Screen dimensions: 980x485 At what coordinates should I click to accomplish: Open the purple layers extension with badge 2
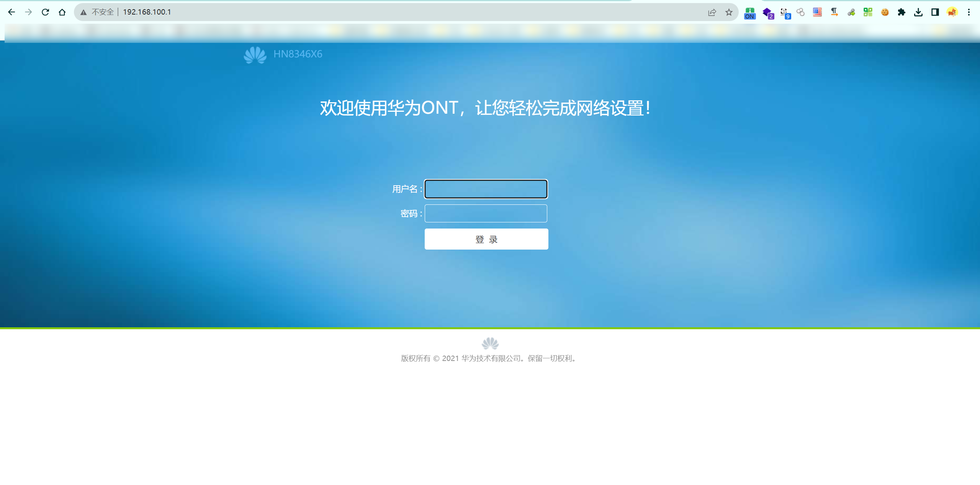click(767, 13)
